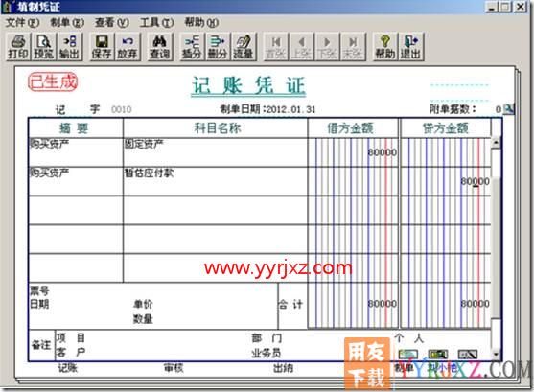Click voucher number field 0010
Screen dimensions: 534x392
coord(121,109)
